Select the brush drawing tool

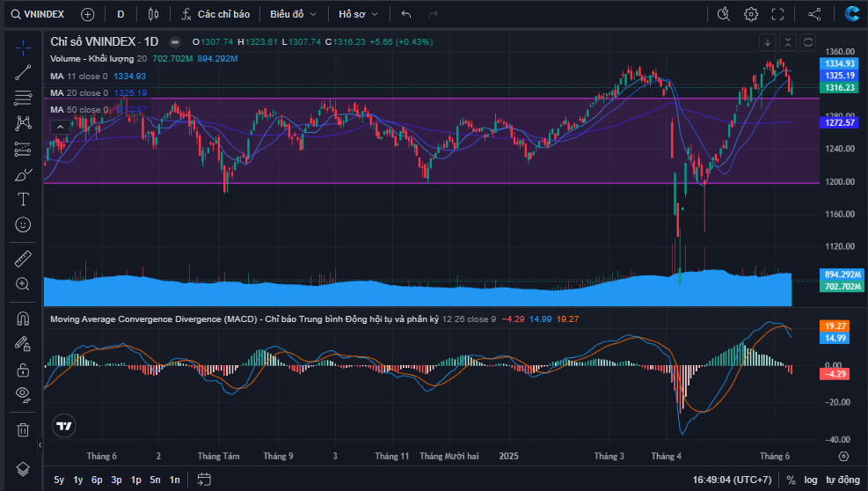(x=23, y=174)
